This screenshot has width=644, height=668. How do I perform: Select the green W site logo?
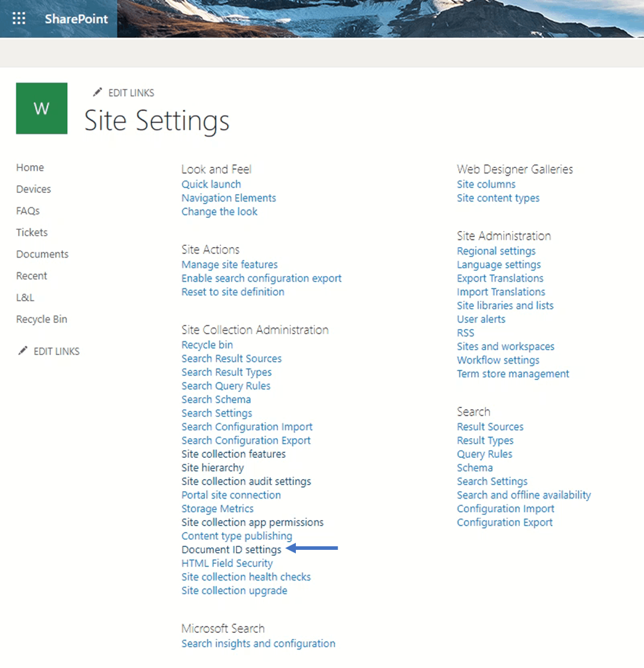(x=41, y=108)
